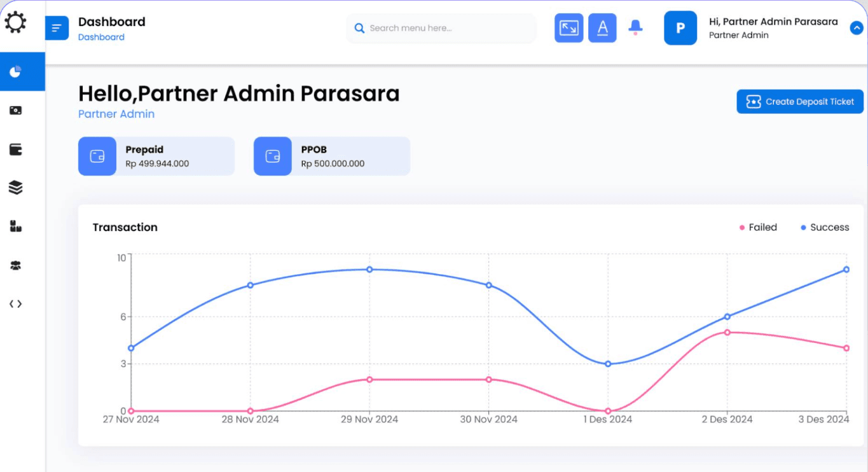
Task: Click the Create Deposit Ticket button
Action: (800, 102)
